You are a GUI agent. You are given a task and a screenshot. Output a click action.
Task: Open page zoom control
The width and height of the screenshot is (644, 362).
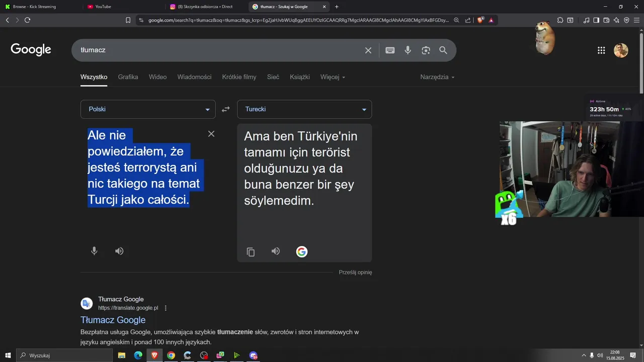coord(456,20)
